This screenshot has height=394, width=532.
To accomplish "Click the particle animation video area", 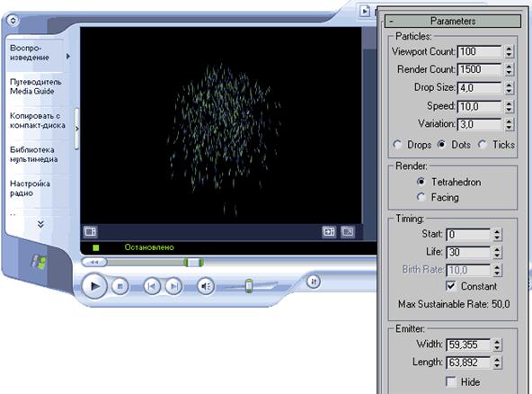I will [221, 125].
